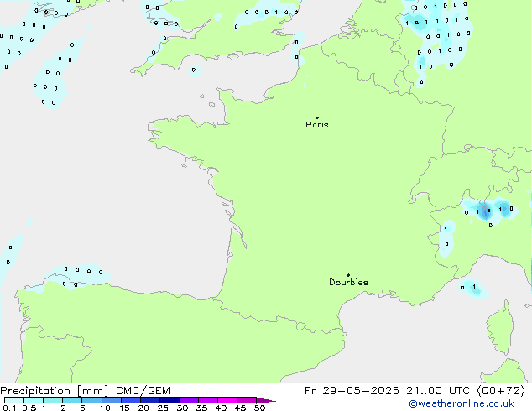Click the weatheronline.co.uk copyright link

click(x=462, y=403)
